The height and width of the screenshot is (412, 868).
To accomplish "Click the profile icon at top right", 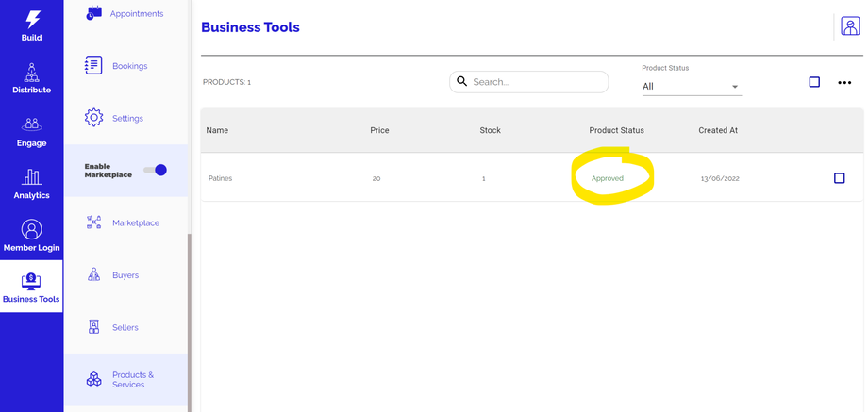I will (x=849, y=26).
